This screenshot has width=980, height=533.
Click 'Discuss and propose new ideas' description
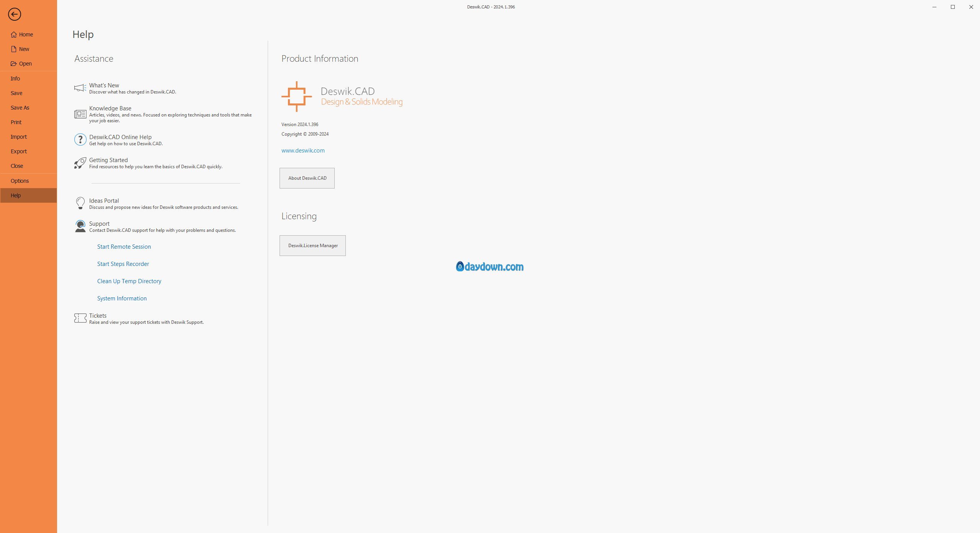tap(164, 207)
